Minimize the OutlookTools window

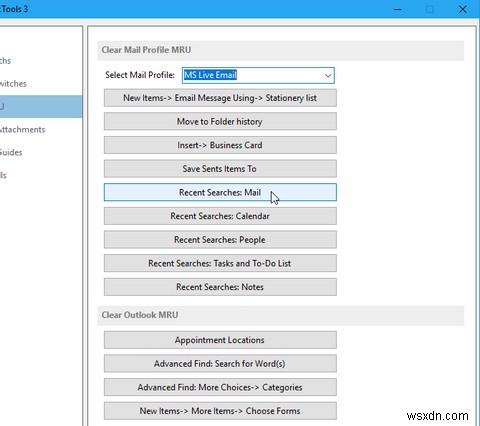(x=397, y=9)
